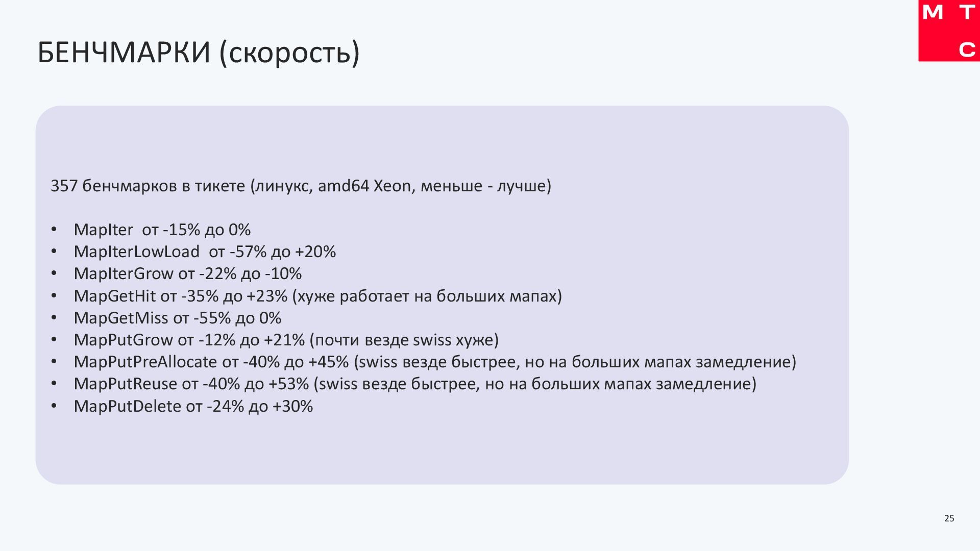Click slide number 25

pos(949,518)
